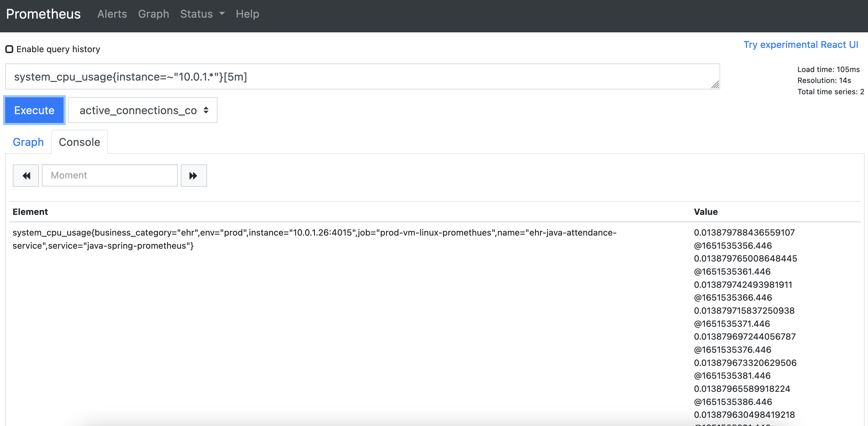This screenshot has width=868, height=426.
Task: Step the moment forward with fast-forward icon
Action: tap(194, 175)
